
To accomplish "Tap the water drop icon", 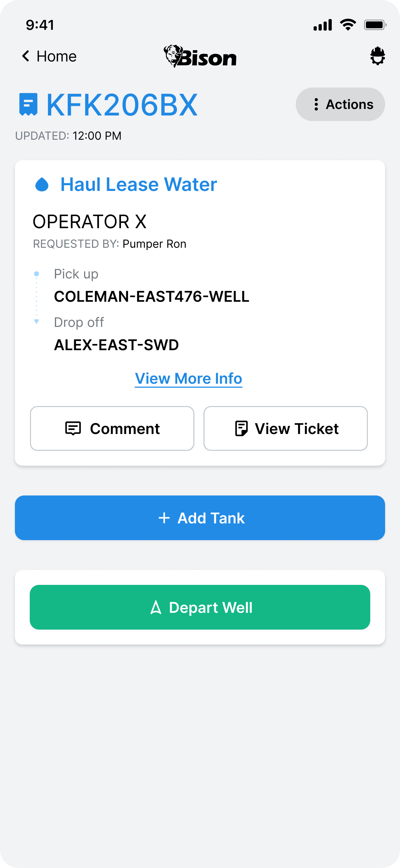I will point(42,184).
